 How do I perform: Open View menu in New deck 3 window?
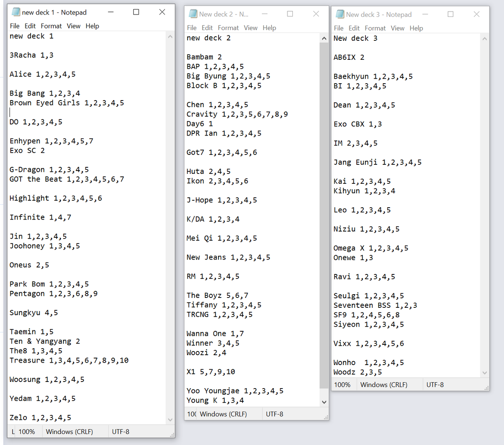(398, 28)
